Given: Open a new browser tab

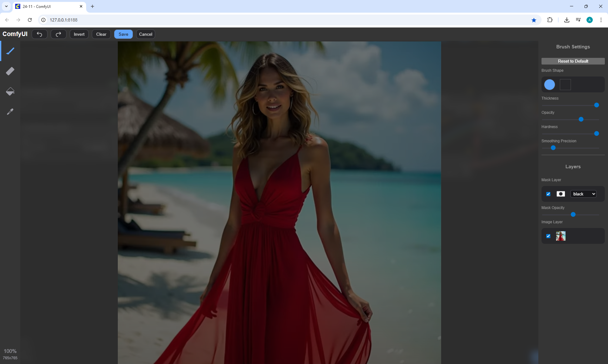Looking at the screenshot, I should tap(92, 6).
